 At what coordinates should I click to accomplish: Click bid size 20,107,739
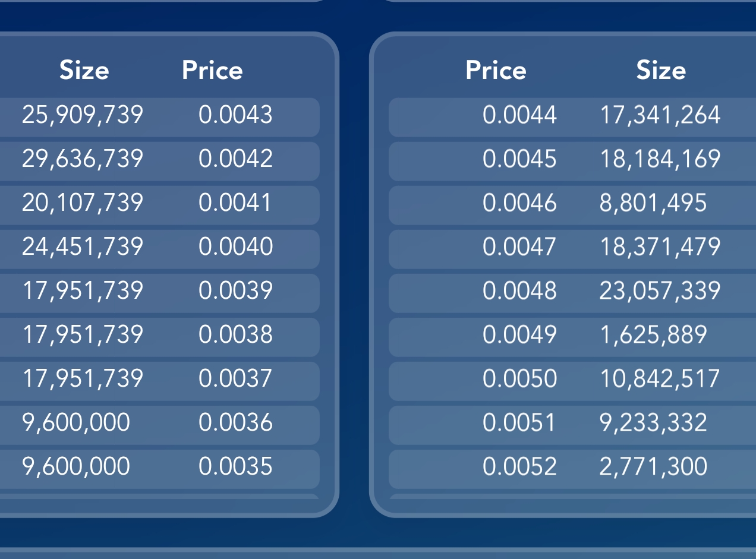click(x=83, y=203)
